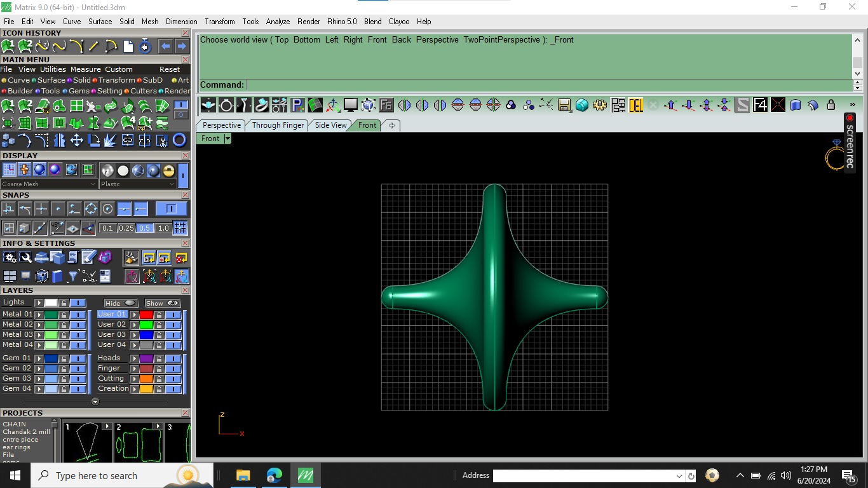Click the teal cube icon in the toolbar
Image resolution: width=868 pixels, height=488 pixels.
pyautogui.click(x=582, y=105)
